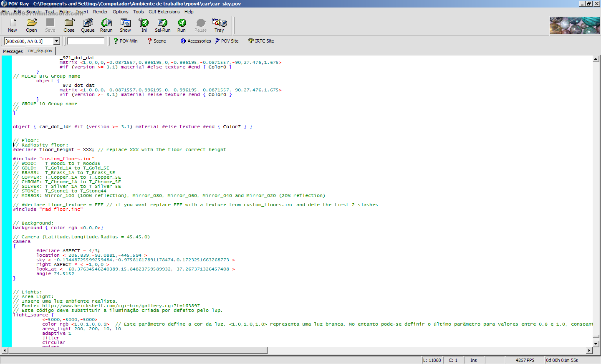This screenshot has height=364, width=601.
Task: Open POV-Win help button
Action: pyautogui.click(x=125, y=41)
